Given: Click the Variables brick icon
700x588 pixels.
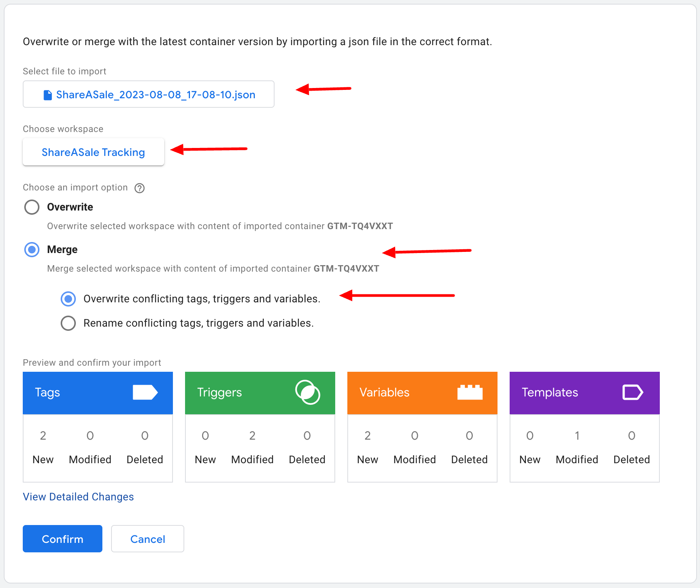Looking at the screenshot, I should coord(470,392).
